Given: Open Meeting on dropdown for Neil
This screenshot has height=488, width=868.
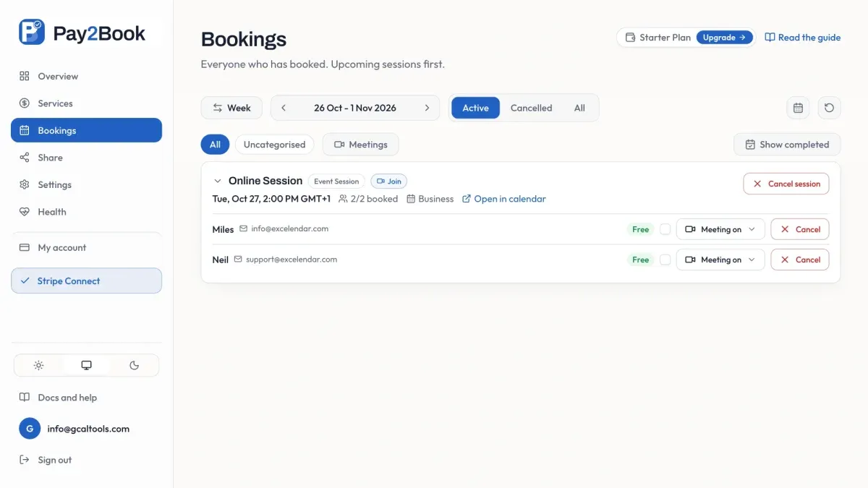Looking at the screenshot, I should pyautogui.click(x=720, y=260).
